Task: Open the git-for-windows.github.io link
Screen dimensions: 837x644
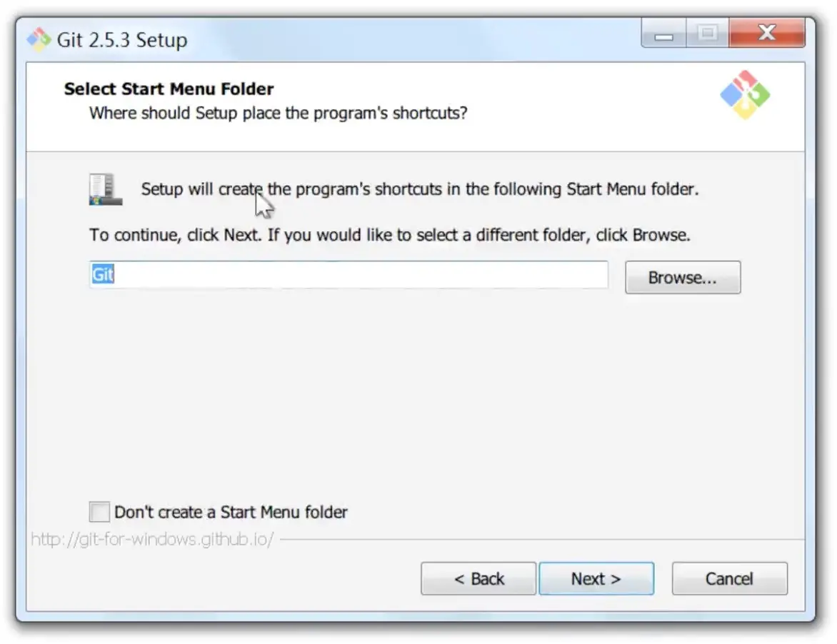Action: (x=152, y=540)
